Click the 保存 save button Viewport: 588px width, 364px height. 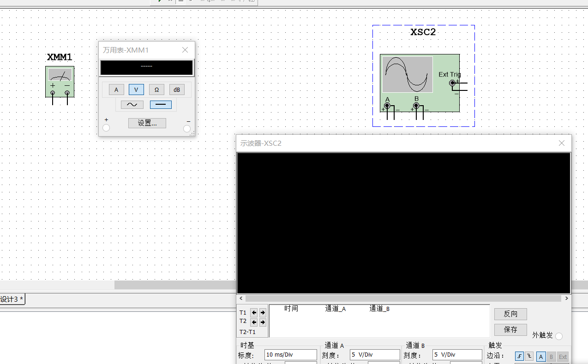click(x=510, y=330)
